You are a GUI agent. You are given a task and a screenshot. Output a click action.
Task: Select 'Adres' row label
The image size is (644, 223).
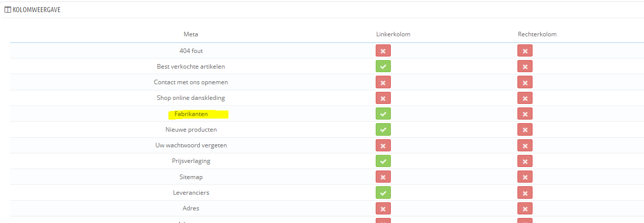191,208
